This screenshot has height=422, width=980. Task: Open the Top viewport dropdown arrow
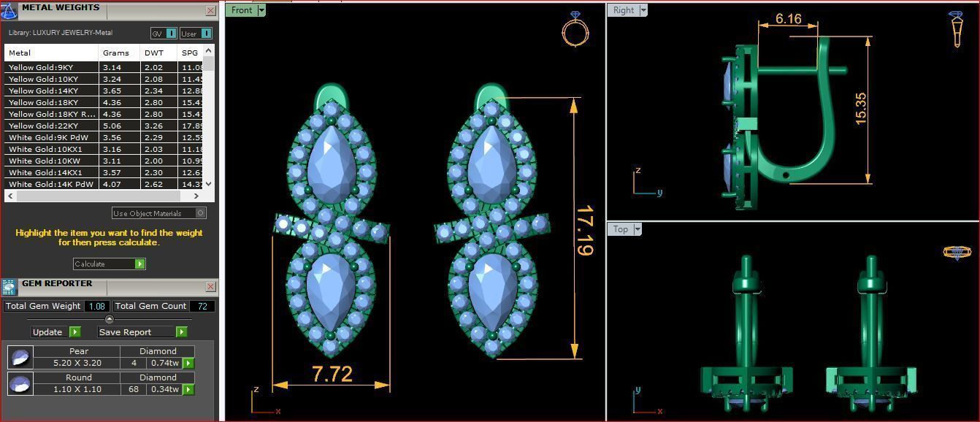pos(638,229)
